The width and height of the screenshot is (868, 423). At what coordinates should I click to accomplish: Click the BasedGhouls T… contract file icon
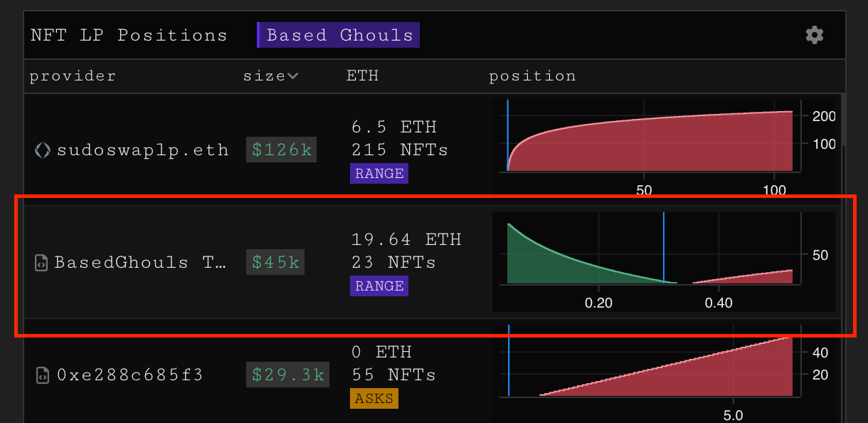(x=41, y=263)
